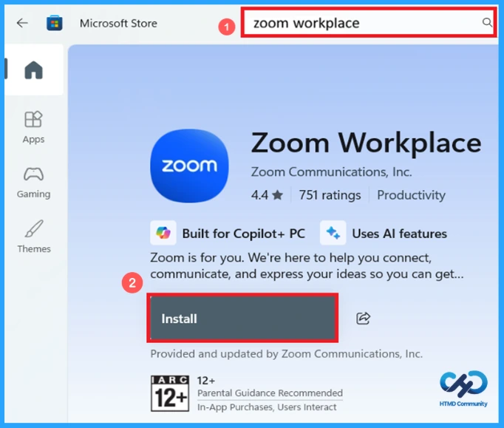Click In-App Purchases, Users Interact text
This screenshot has width=504, height=428.
pyautogui.click(x=267, y=407)
